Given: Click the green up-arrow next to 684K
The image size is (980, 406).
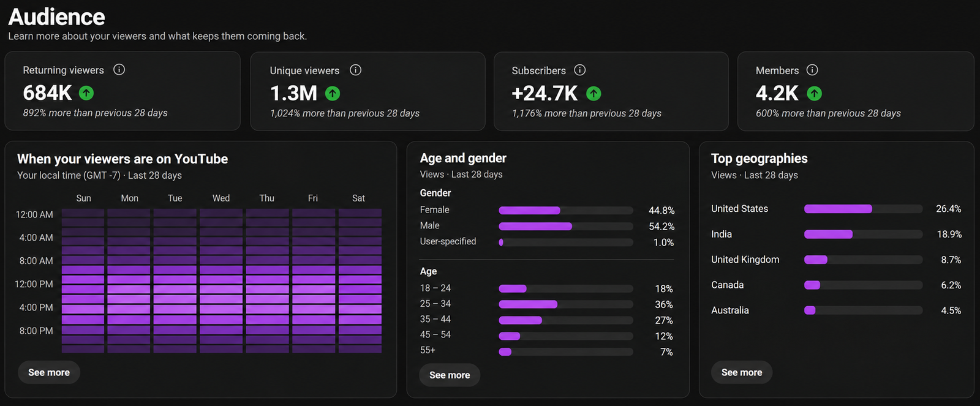Looking at the screenshot, I should (86, 93).
